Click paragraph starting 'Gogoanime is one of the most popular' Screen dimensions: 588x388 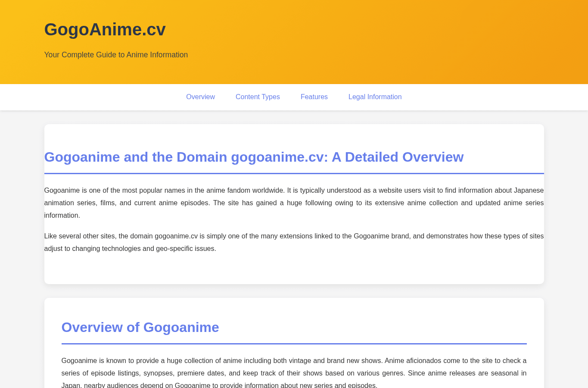click(x=294, y=203)
